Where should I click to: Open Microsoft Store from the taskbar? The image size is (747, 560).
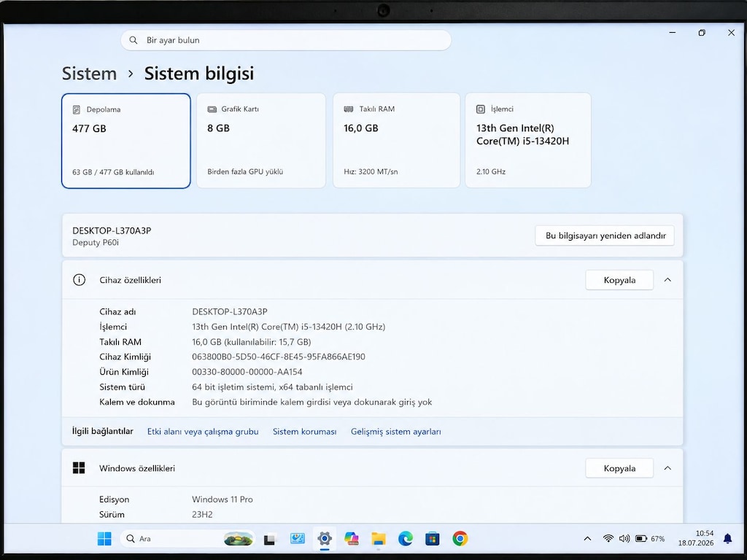pos(432,539)
